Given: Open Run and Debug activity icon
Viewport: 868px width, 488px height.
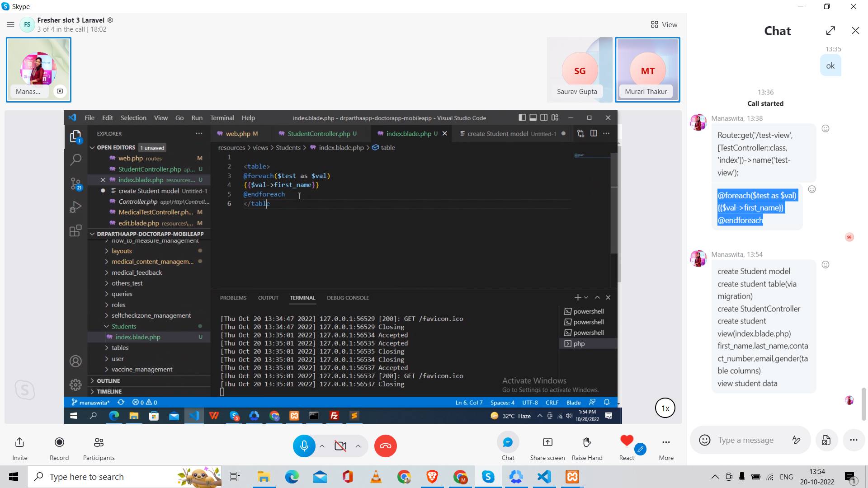Looking at the screenshot, I should coord(75,207).
